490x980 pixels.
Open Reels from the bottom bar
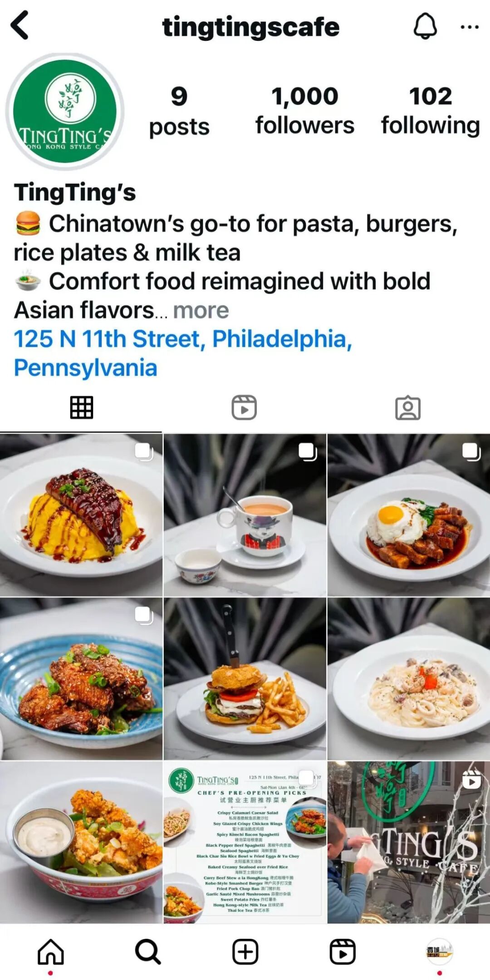(x=343, y=951)
